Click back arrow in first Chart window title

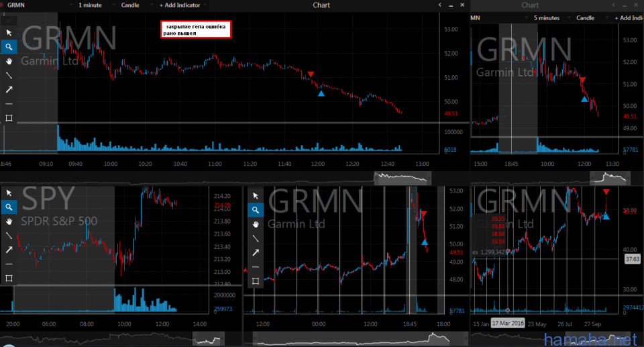[440, 5]
